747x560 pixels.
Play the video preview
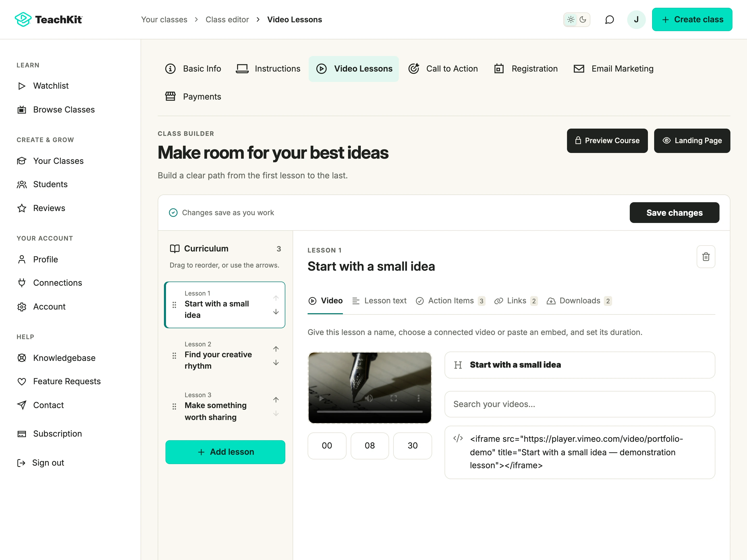pyautogui.click(x=321, y=398)
